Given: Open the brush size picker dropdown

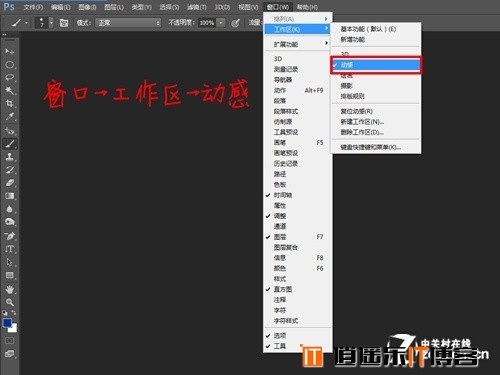Looking at the screenshot, I should [51, 23].
